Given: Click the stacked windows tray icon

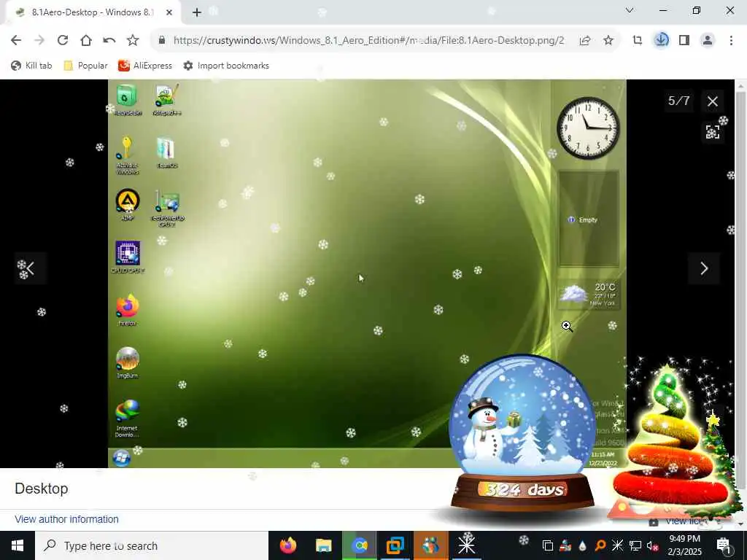Looking at the screenshot, I should click(548, 545).
